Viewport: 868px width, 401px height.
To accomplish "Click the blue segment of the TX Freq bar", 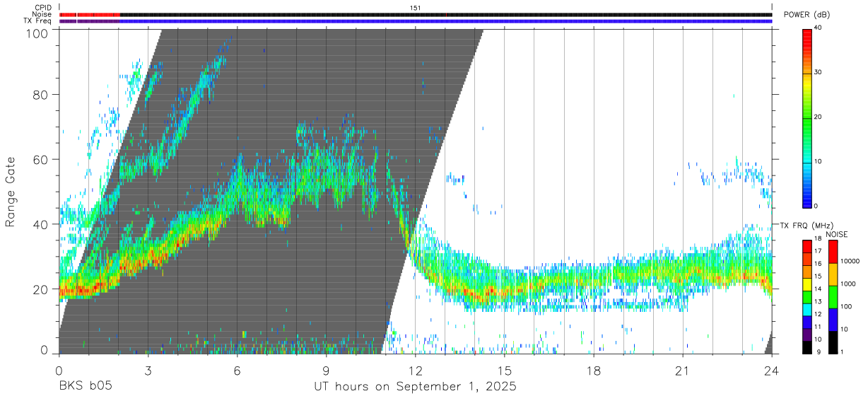I will coord(445,21).
